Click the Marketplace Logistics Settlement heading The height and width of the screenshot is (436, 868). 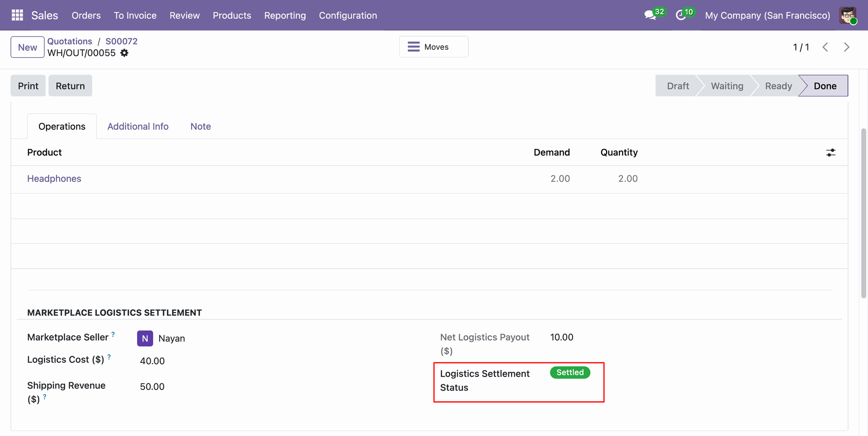point(114,313)
